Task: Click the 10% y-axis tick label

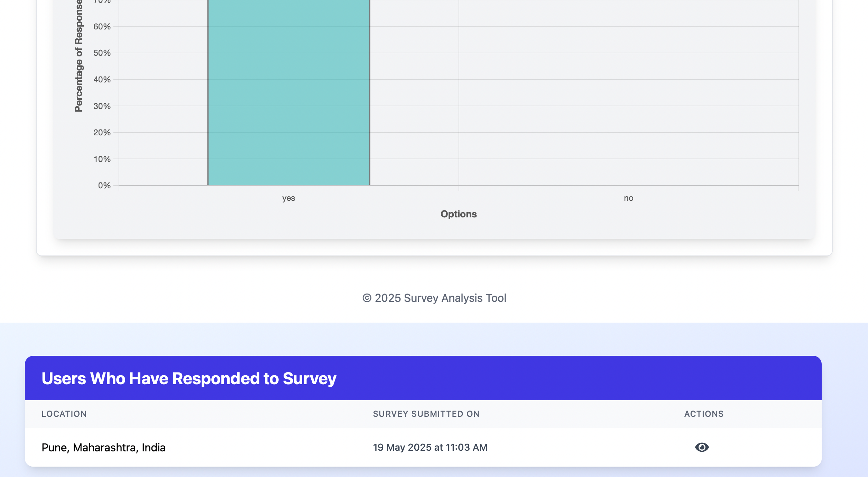Action: [x=102, y=159]
